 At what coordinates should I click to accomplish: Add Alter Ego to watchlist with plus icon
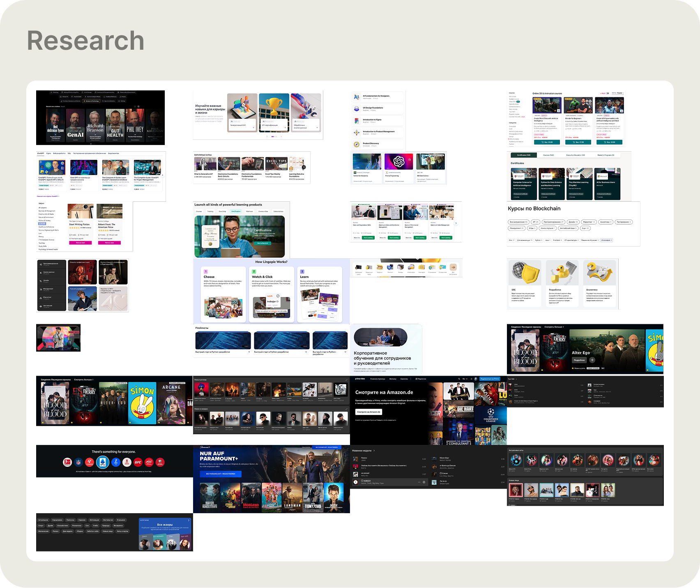(x=592, y=360)
